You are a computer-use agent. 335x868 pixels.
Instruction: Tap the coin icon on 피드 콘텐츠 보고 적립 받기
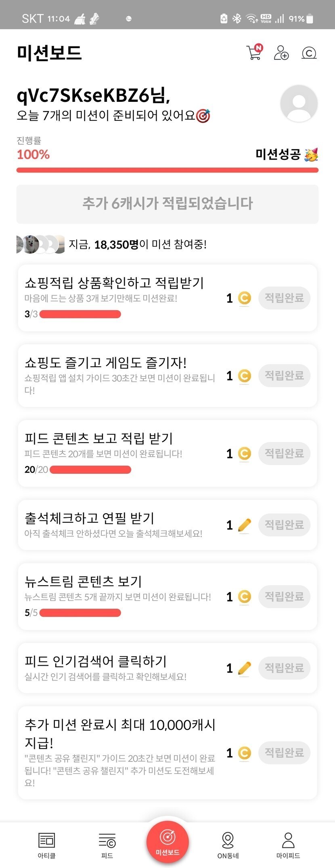click(x=244, y=454)
